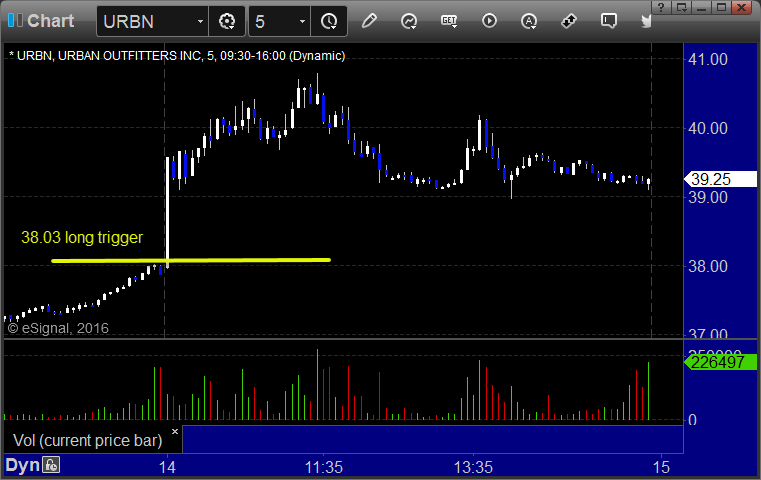This screenshot has width=761, height=480.
Task: Click the 14 date axis label
Action: pos(167,467)
